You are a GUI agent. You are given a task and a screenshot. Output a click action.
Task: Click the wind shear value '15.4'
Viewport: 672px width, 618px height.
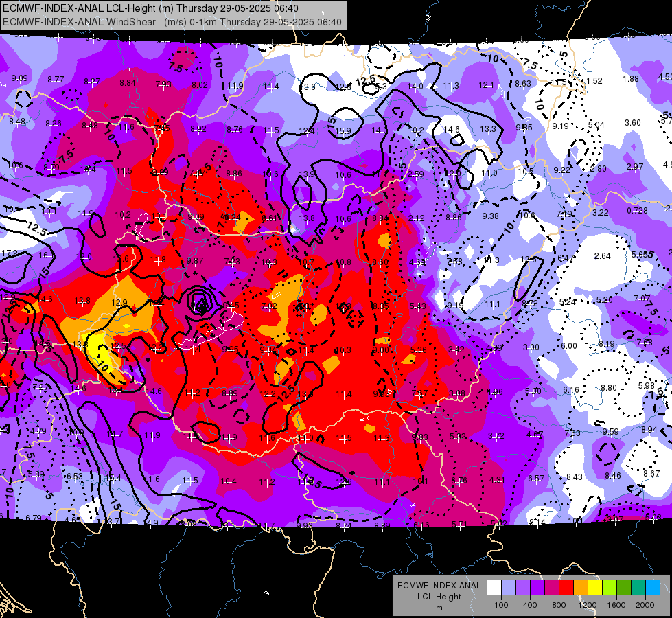click(113, 477)
